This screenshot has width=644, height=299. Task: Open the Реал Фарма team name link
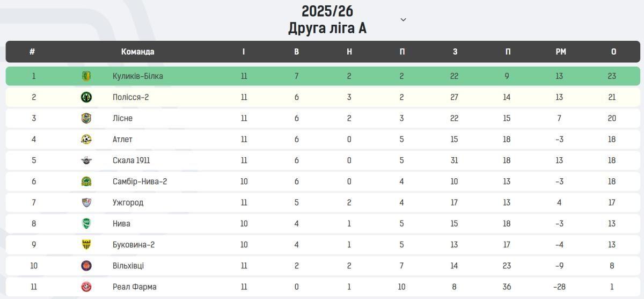[134, 287]
